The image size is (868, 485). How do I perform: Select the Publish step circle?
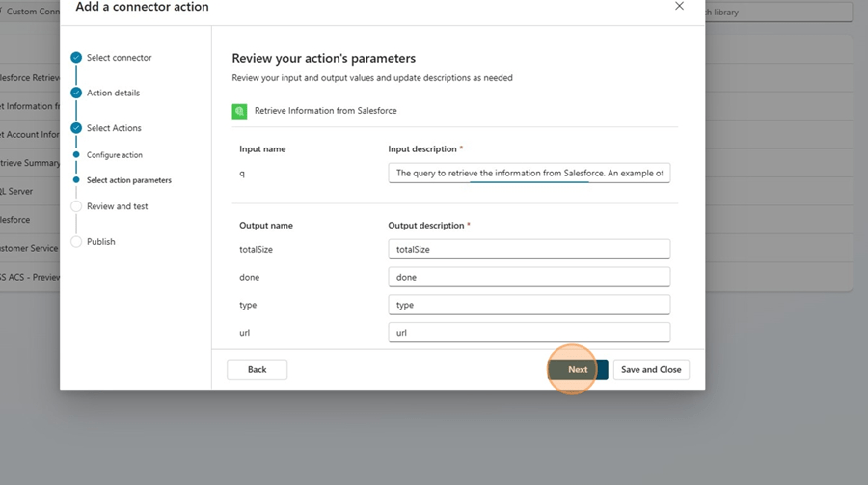(x=76, y=242)
